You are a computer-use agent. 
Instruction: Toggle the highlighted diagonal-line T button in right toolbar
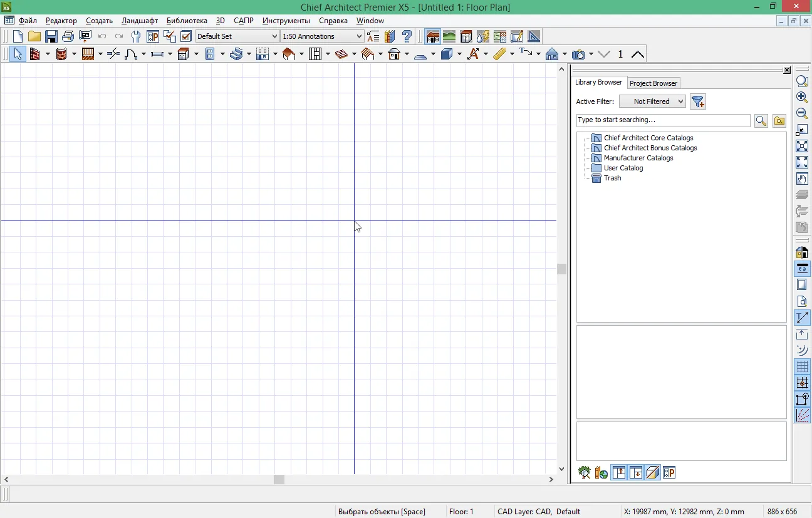801,318
